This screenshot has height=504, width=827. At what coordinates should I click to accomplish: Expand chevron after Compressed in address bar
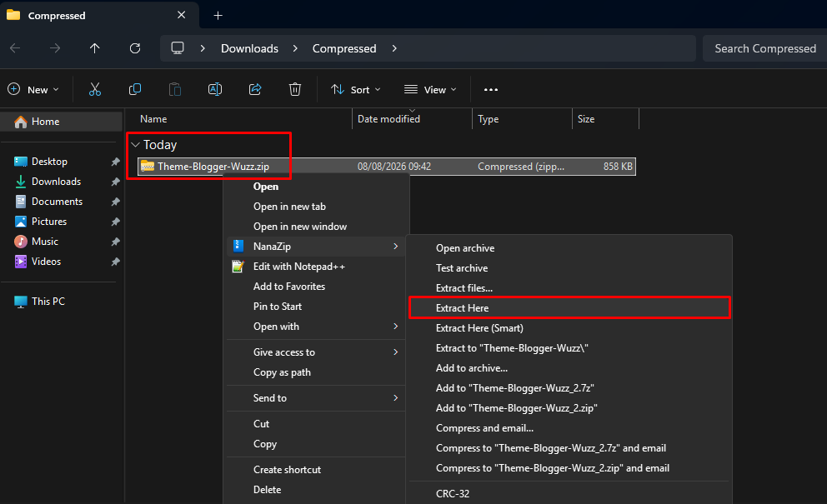[x=394, y=48]
